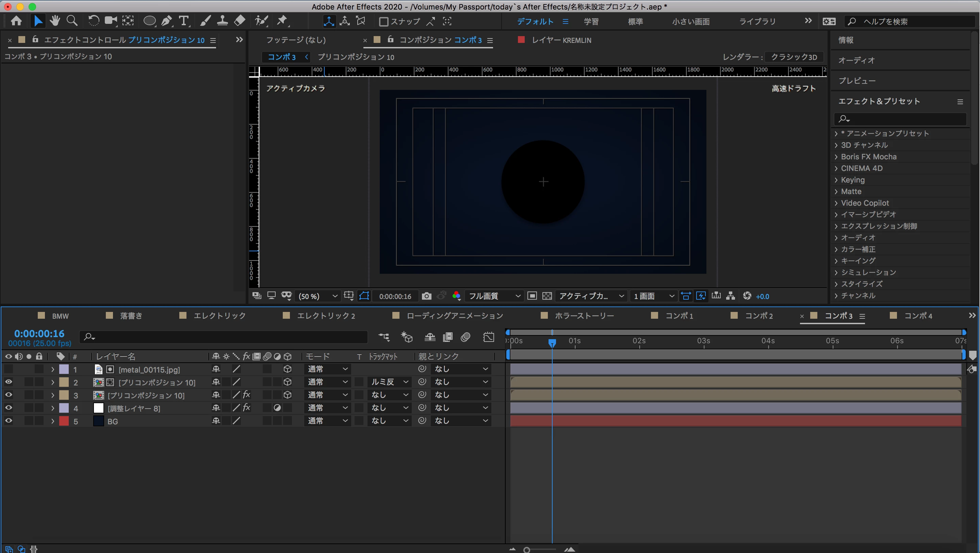Switch to the 学習 workspace
Viewport: 980px width, 553px height.
coord(591,22)
